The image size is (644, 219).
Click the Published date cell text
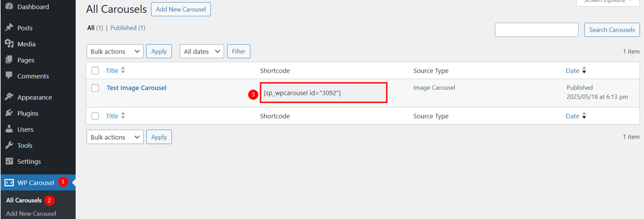tap(597, 92)
